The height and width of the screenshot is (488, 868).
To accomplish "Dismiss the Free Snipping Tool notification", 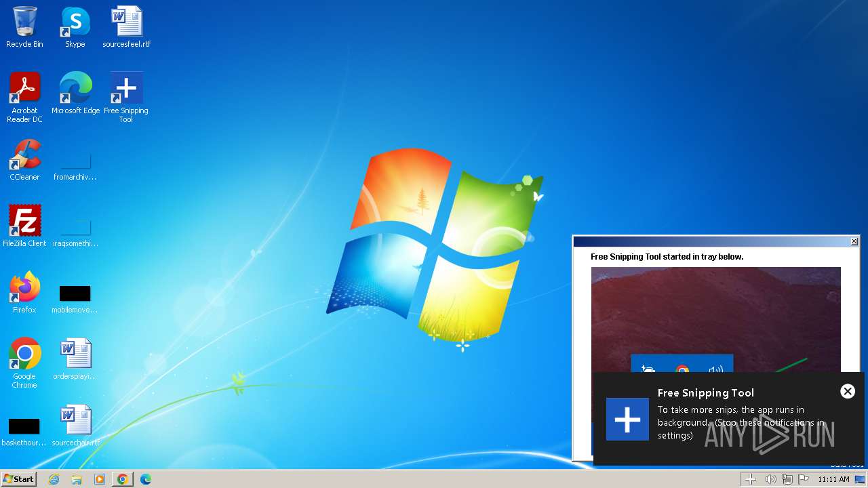I will pos(848,391).
